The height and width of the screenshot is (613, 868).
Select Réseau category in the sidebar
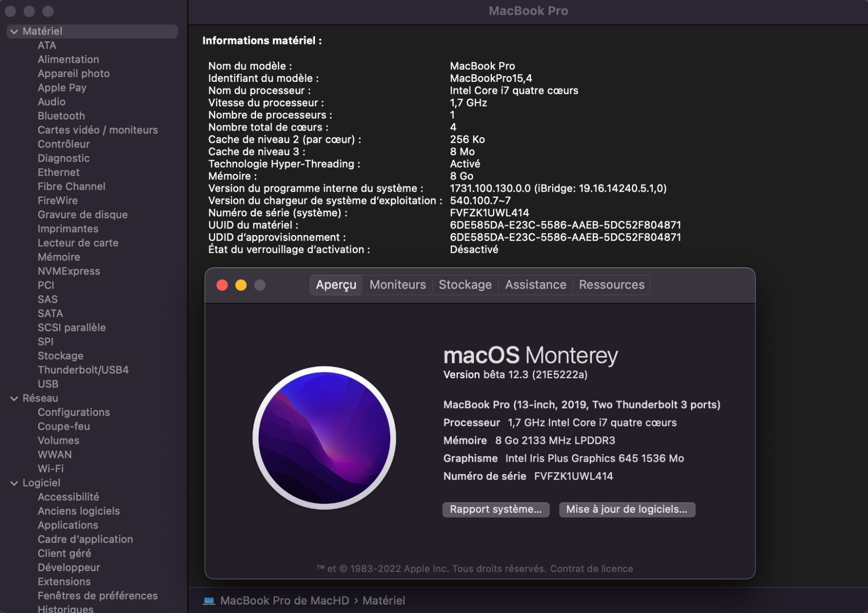tap(41, 398)
